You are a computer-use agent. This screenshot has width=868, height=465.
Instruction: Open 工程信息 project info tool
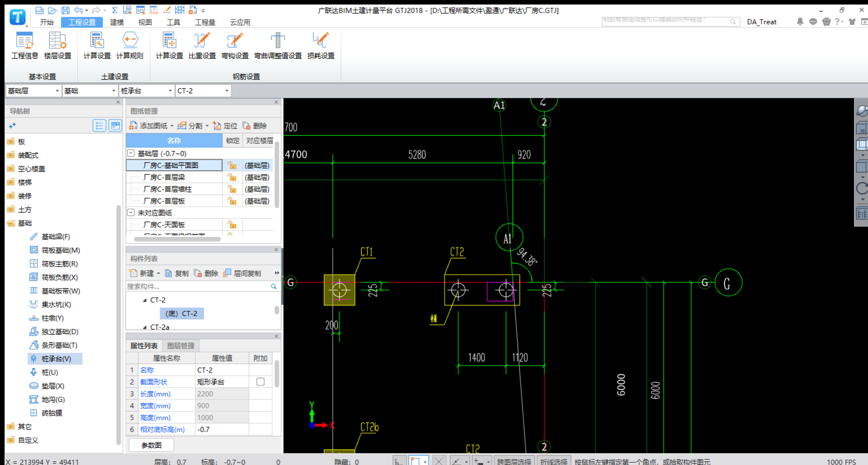coord(25,45)
